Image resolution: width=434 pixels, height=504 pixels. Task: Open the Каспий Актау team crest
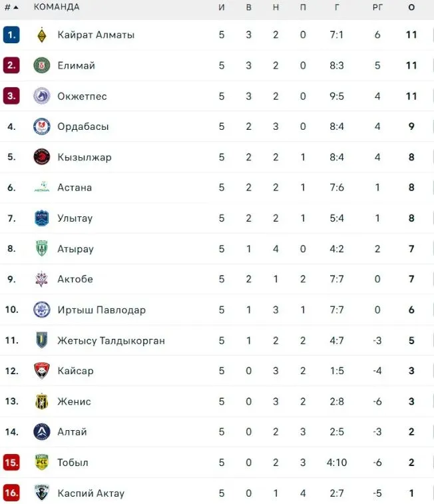[x=42, y=493]
